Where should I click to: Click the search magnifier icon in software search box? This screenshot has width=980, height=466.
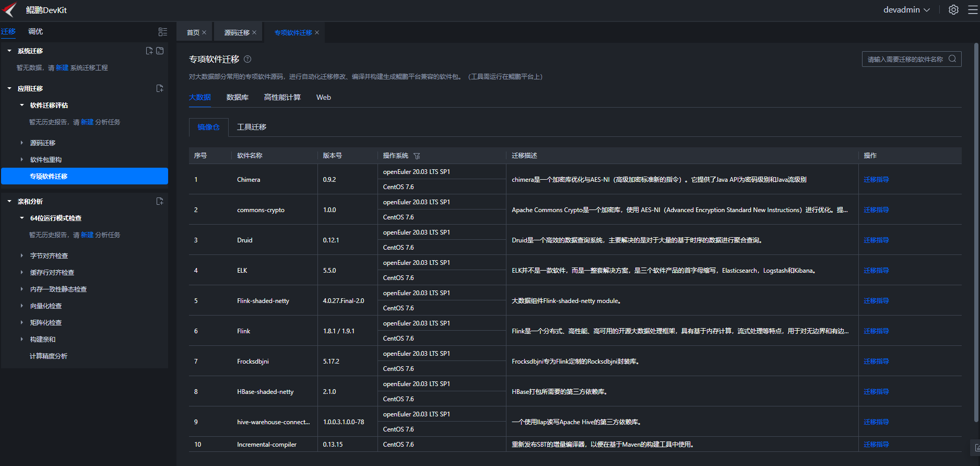point(952,59)
